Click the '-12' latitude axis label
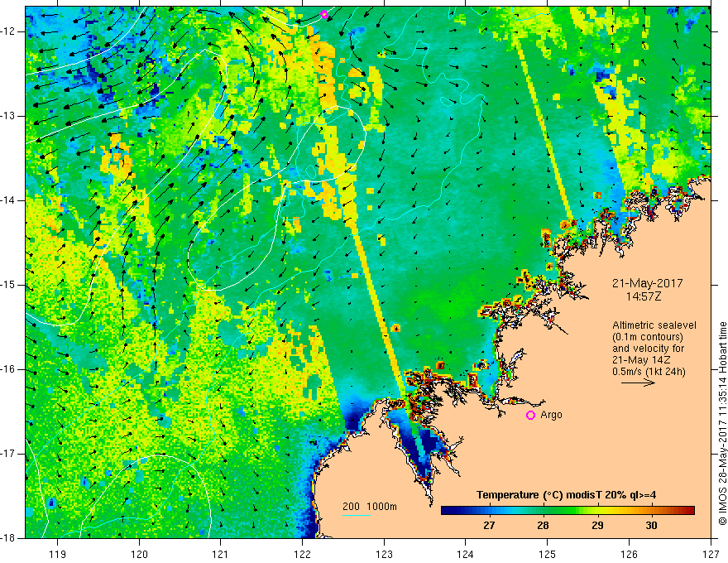Image resolution: width=728 pixels, height=563 pixels. tap(9, 31)
